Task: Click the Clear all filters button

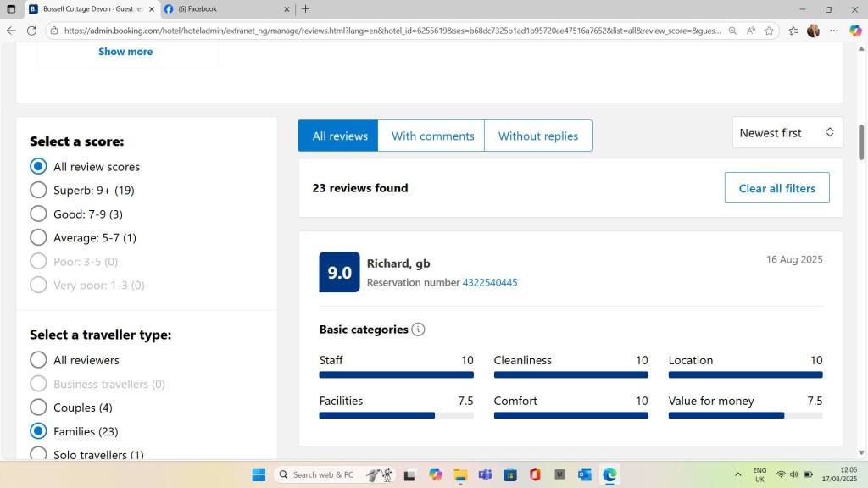Action: click(776, 188)
